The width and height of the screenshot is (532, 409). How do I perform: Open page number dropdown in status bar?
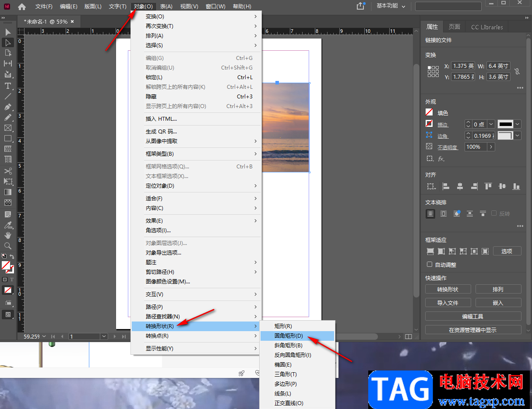click(104, 336)
